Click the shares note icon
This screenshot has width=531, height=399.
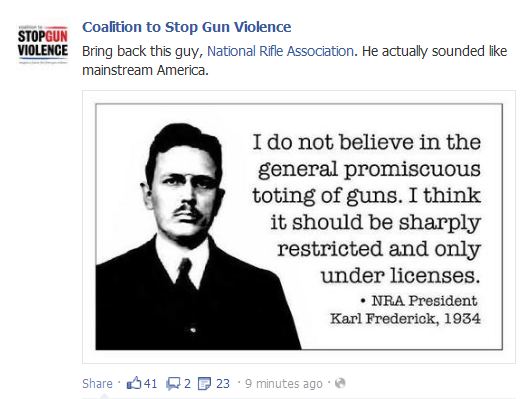tap(204, 383)
